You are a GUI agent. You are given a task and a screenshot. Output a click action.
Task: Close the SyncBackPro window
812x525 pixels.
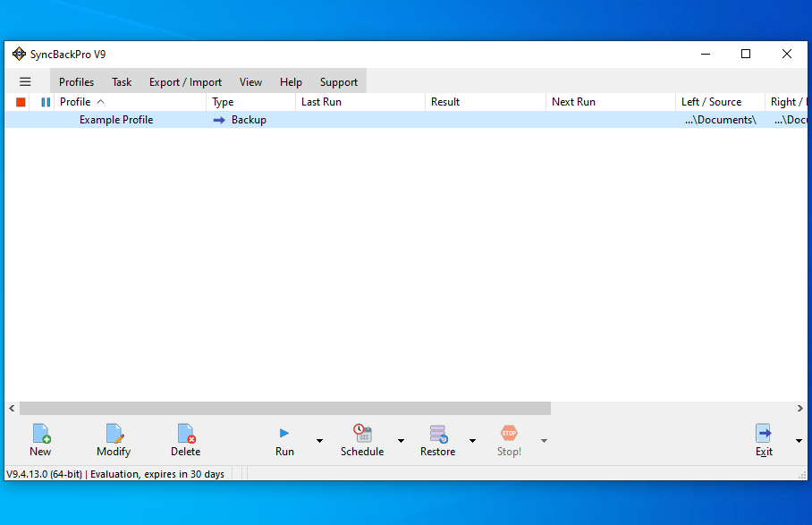coord(787,54)
